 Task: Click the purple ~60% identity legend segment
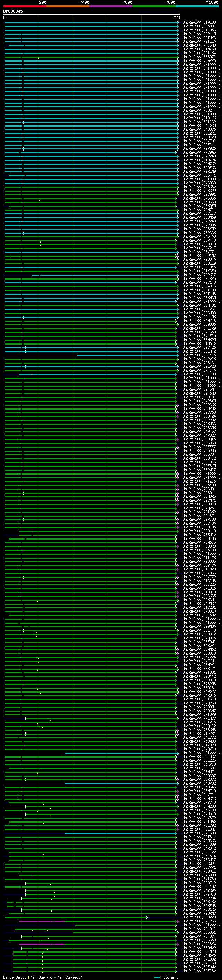coord(111,6)
